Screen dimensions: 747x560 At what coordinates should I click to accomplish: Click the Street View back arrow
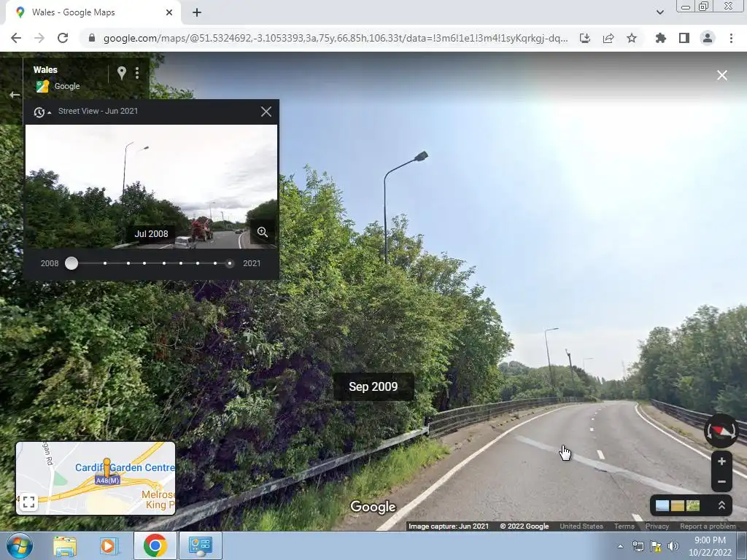point(15,95)
